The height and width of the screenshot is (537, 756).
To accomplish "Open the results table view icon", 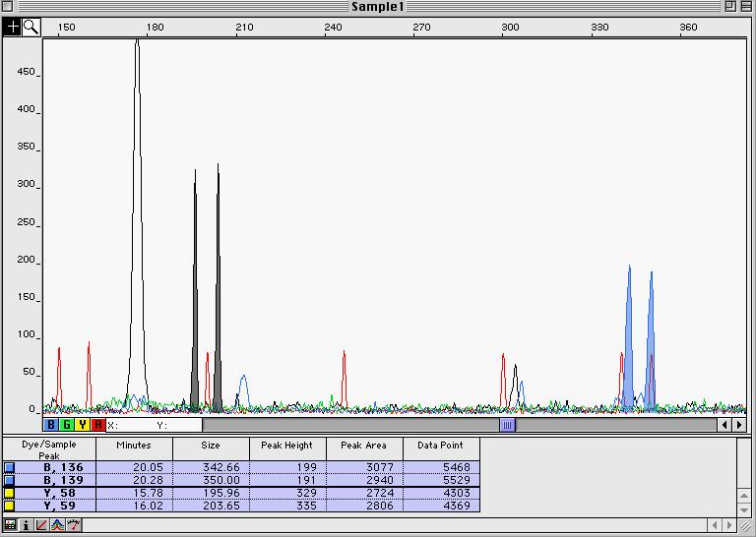I will coord(10,525).
